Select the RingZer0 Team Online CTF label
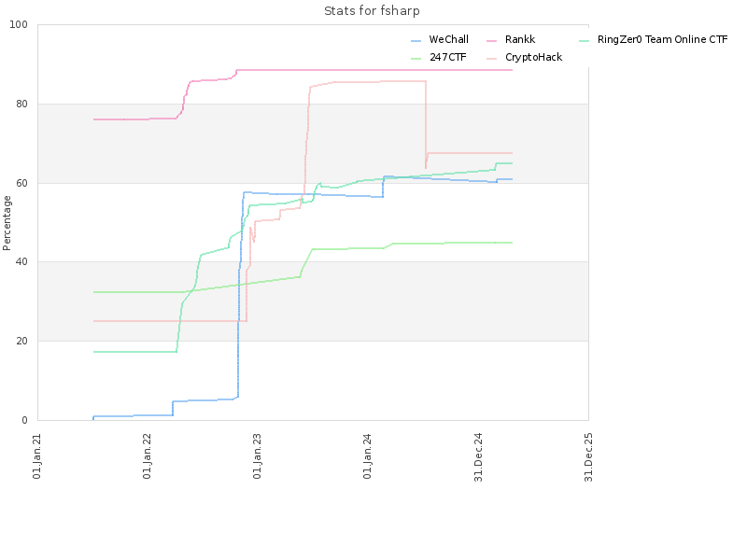This screenshot has height=560, width=747. point(662,39)
